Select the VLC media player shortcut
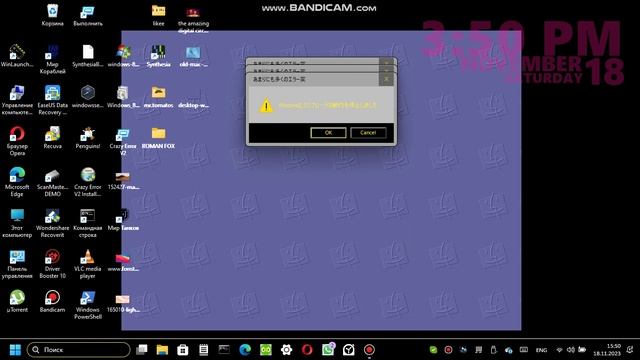Viewport: 640px width, 360px height. click(88, 264)
